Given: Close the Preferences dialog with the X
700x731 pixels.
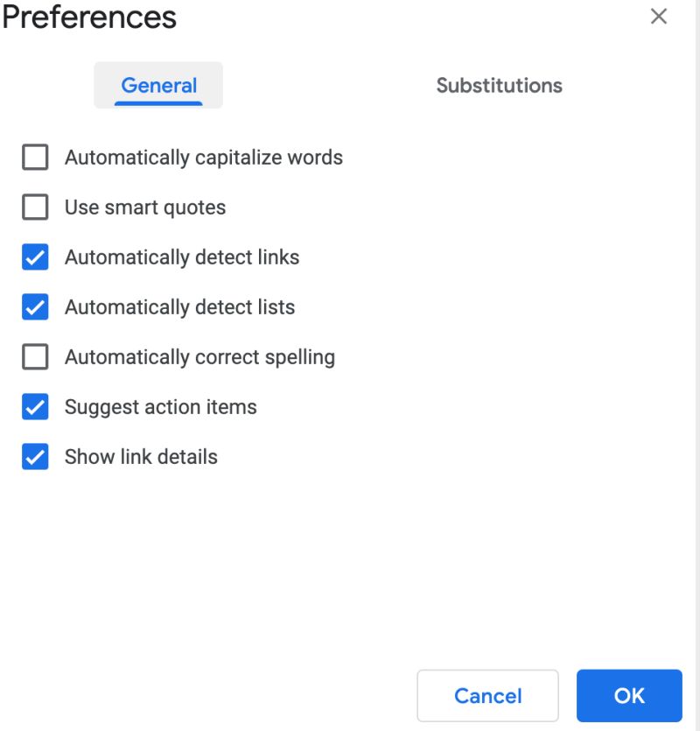Looking at the screenshot, I should coord(659,17).
